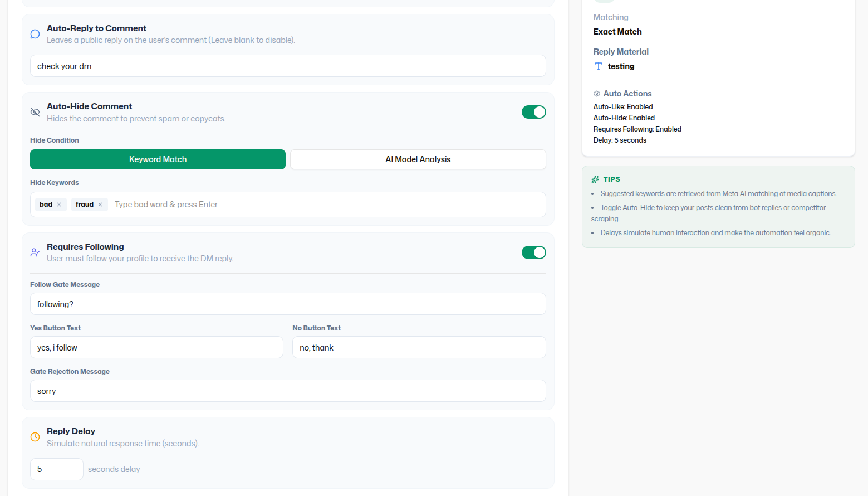Edit the Yes Button Text field
This screenshot has width=868, height=496.
(x=156, y=347)
